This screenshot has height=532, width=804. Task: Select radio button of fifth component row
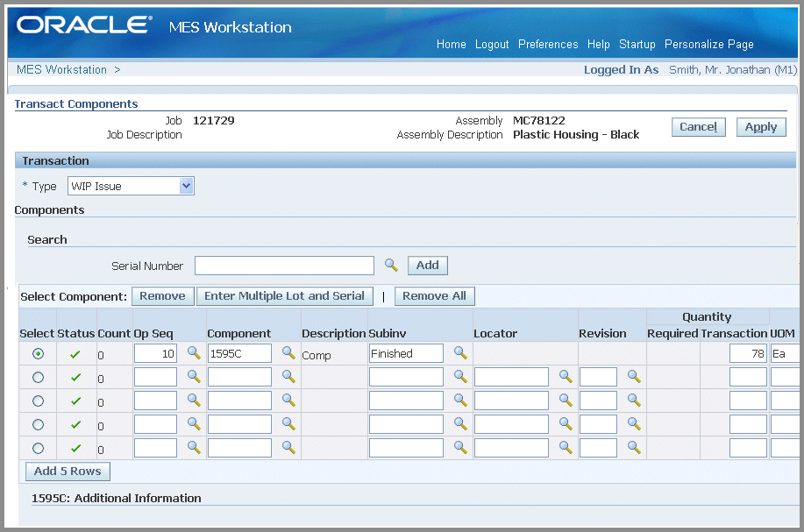38,448
